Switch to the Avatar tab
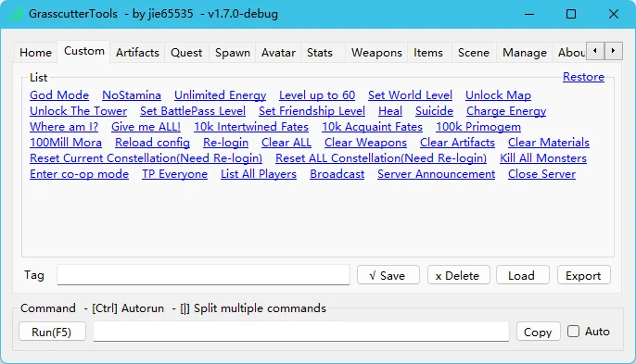This screenshot has width=636, height=364. click(x=278, y=53)
